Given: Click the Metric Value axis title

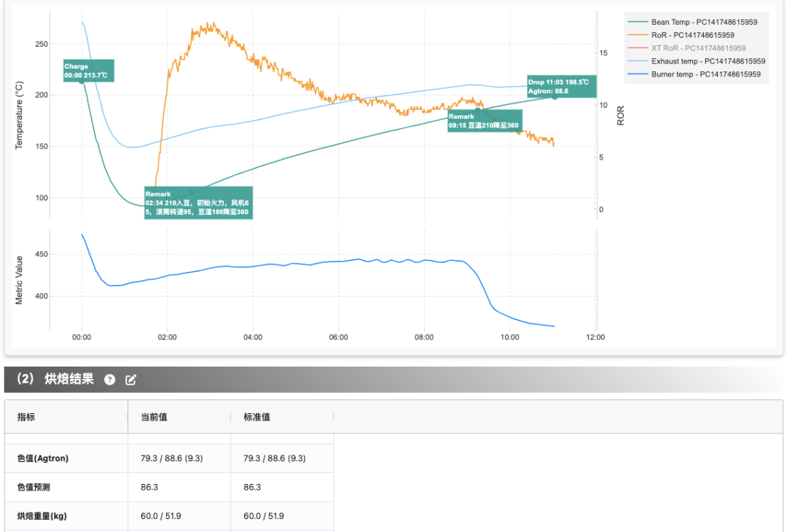Looking at the screenshot, I should 19,280.
